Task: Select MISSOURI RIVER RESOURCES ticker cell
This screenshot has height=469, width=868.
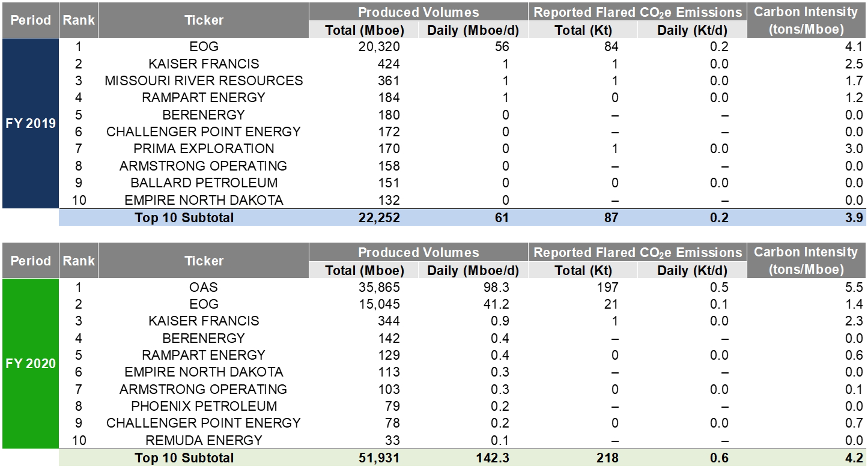Action: coord(204,80)
